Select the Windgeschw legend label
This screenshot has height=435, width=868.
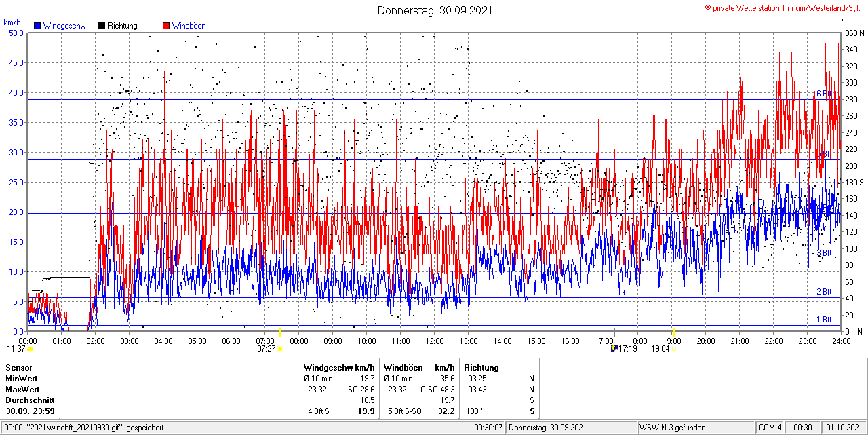[x=64, y=26]
